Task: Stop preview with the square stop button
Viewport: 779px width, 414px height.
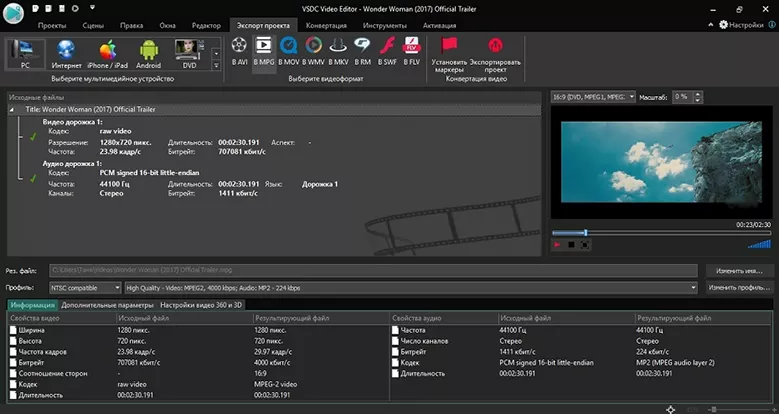Action: coord(571,245)
